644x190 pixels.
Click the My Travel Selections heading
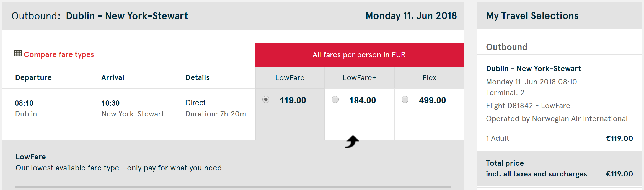[532, 16]
